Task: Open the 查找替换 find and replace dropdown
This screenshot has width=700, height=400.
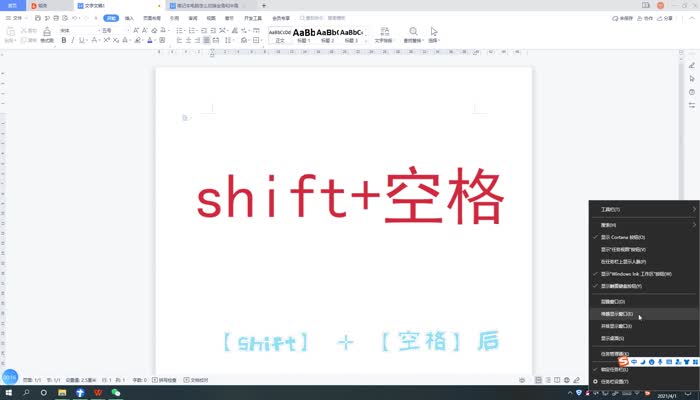Action: [413, 35]
